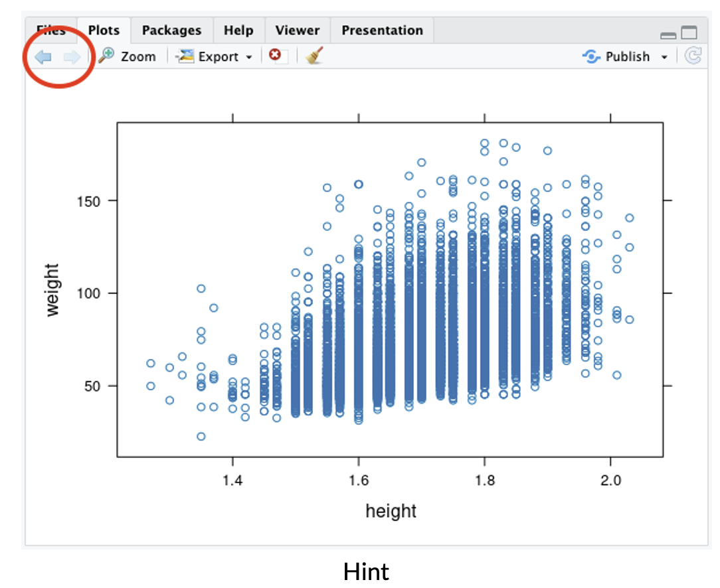Screen dimensions: 720x588
Task: Open the Viewer tab
Action: coord(298,31)
